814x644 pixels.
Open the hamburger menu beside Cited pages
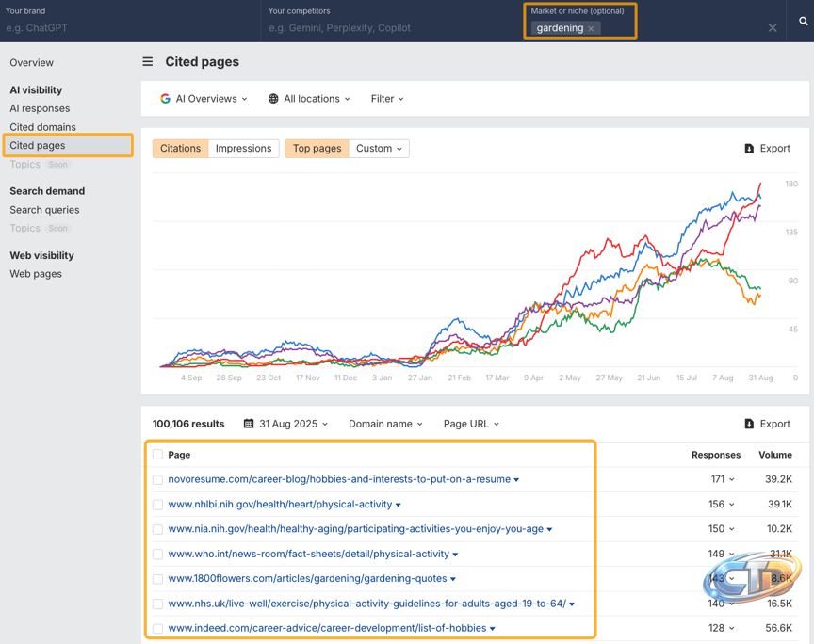(x=147, y=62)
